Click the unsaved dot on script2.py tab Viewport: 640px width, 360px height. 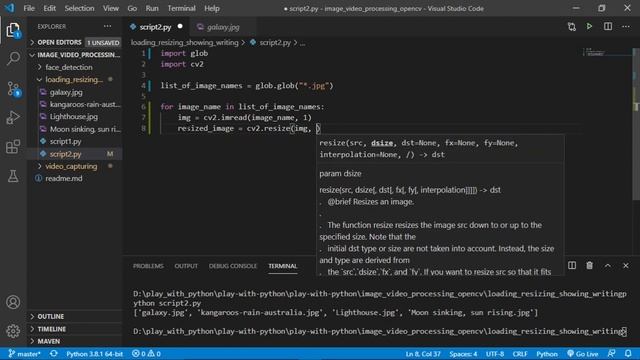point(180,27)
